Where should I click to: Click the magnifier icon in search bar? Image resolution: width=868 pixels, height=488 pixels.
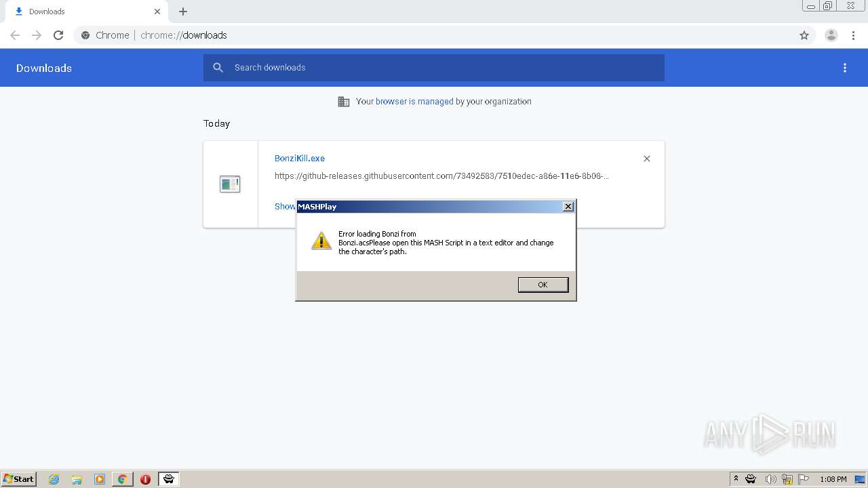(218, 68)
